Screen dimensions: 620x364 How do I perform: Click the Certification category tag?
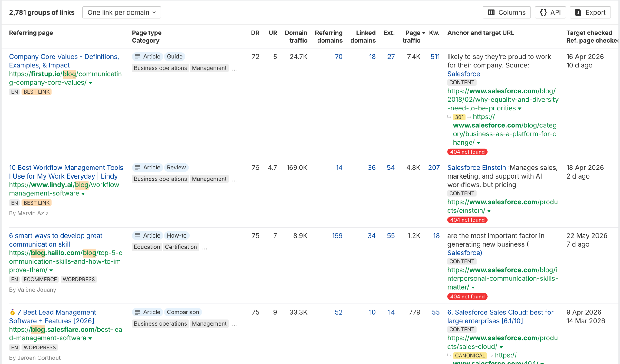pyautogui.click(x=181, y=247)
